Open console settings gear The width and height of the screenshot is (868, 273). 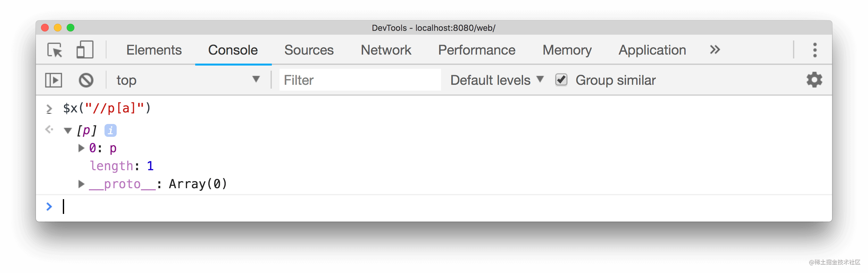tap(814, 80)
